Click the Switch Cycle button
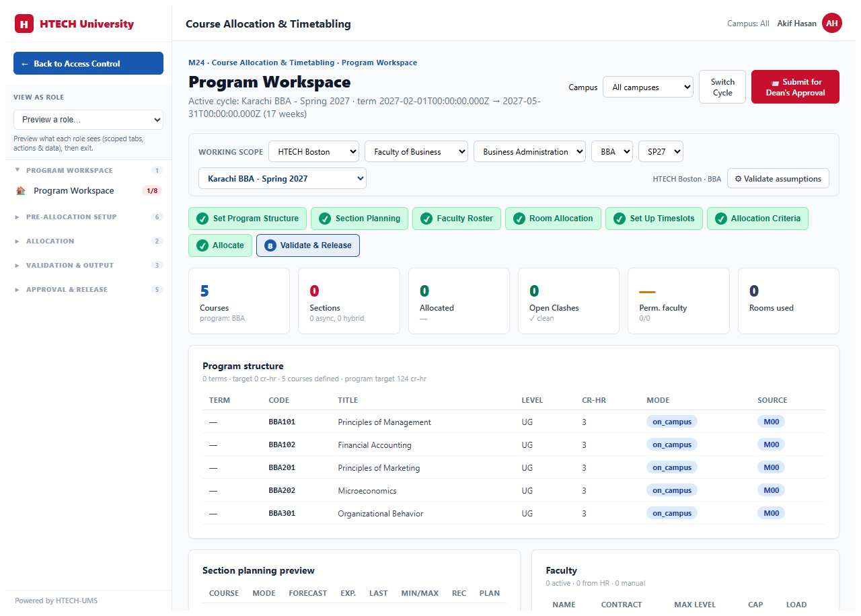Image resolution: width=861 pixels, height=616 pixels. pos(722,87)
